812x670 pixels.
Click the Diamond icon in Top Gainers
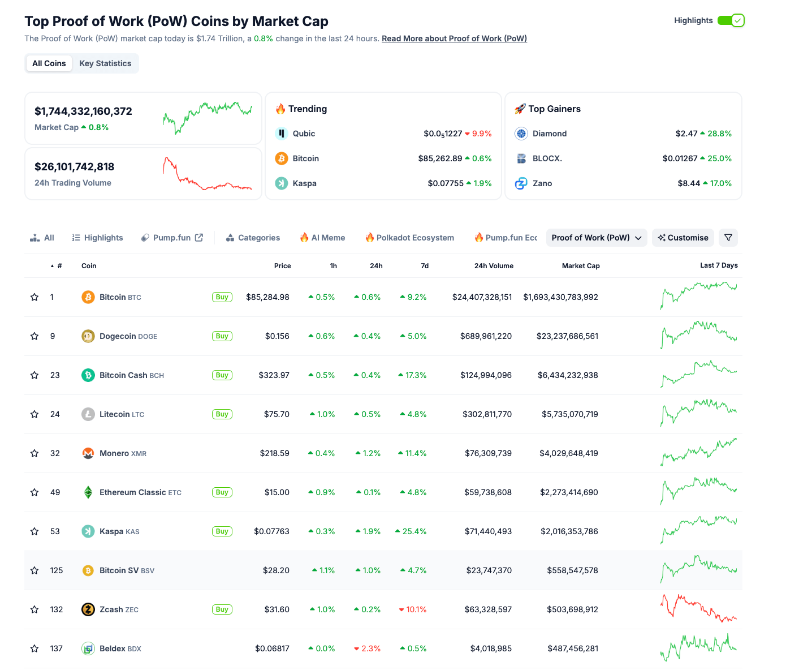[x=521, y=133]
